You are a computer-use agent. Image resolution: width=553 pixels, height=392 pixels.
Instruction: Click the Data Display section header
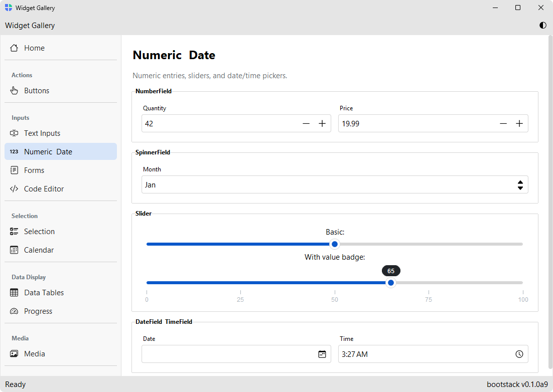pyautogui.click(x=29, y=277)
